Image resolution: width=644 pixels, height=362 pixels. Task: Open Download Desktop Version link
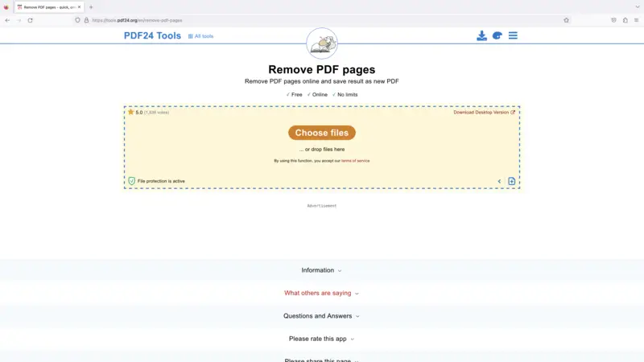tap(485, 112)
